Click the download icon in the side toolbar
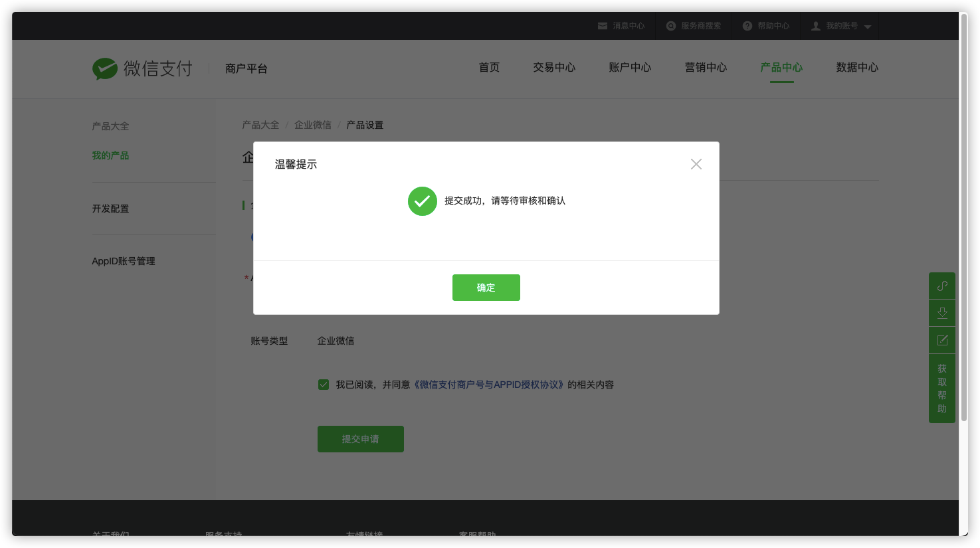The image size is (980, 548). pyautogui.click(x=942, y=313)
